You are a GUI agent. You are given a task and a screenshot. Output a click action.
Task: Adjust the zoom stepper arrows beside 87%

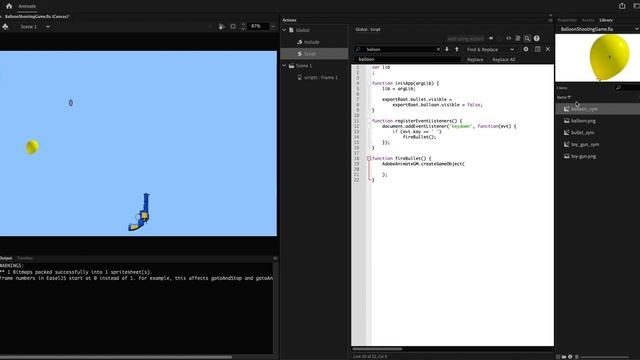click(243, 27)
